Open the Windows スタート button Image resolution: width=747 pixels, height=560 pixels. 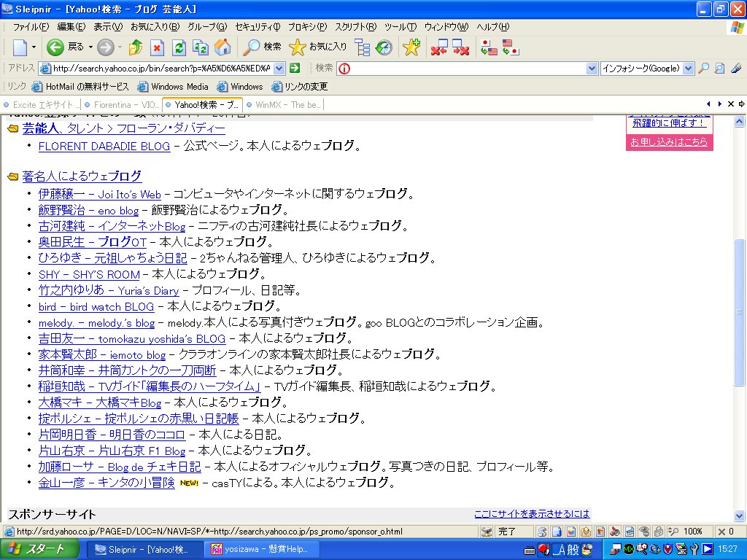[x=40, y=549]
